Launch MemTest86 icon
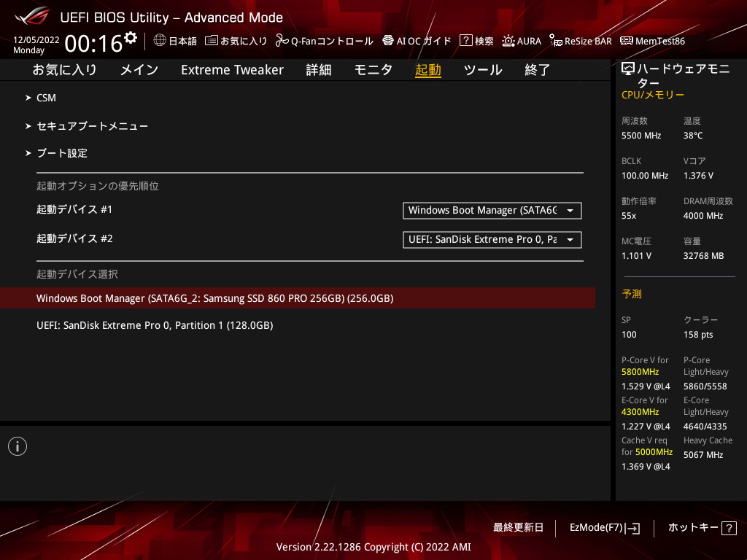Screen dimensions: 747x560 (627, 41)
